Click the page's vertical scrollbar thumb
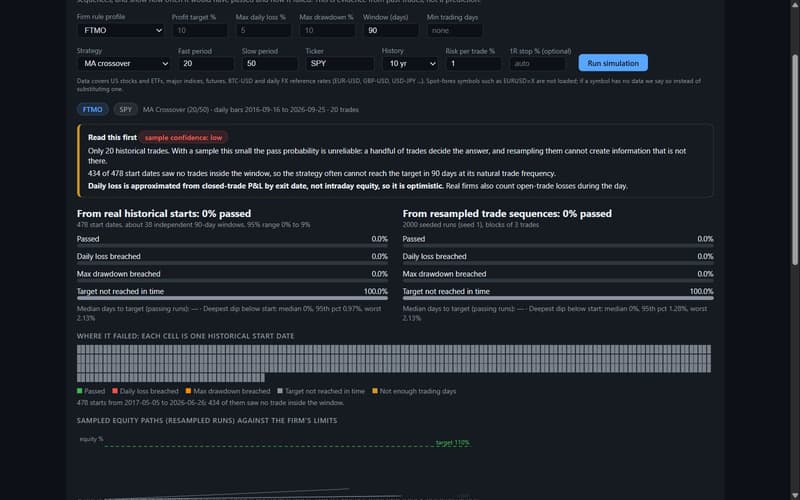The height and width of the screenshot is (500, 800). pos(795,159)
